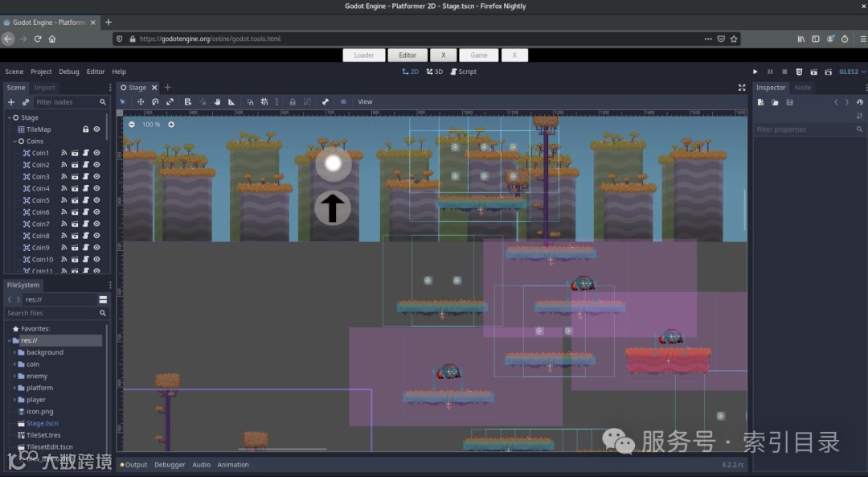Viewport: 868px width, 477px height.
Task: Activate the Rotate Mode tool
Action: (156, 102)
